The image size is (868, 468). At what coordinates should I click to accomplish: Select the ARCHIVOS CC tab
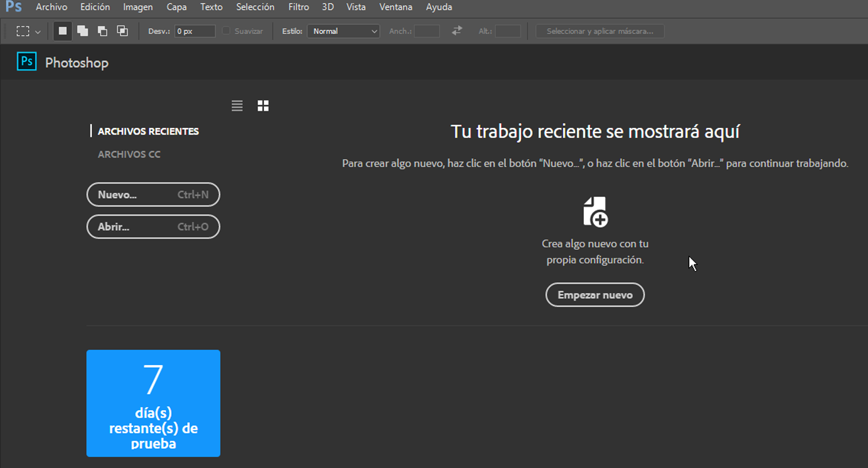coord(129,154)
